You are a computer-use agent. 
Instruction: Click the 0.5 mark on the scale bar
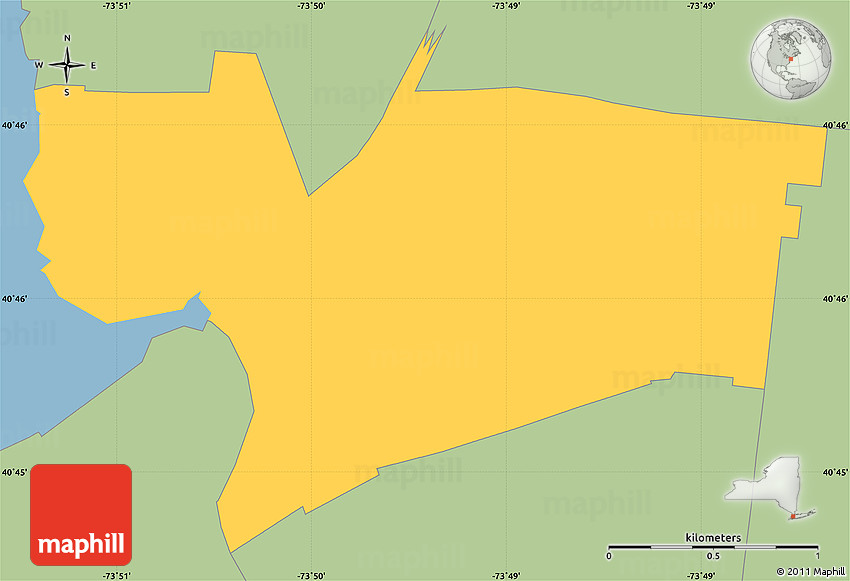(713, 556)
